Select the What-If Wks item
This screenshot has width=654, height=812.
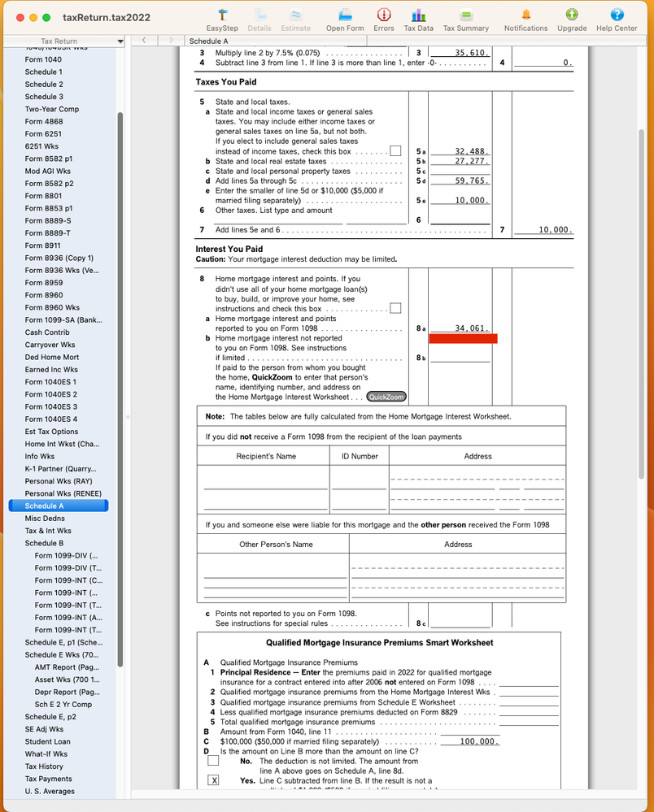46,754
